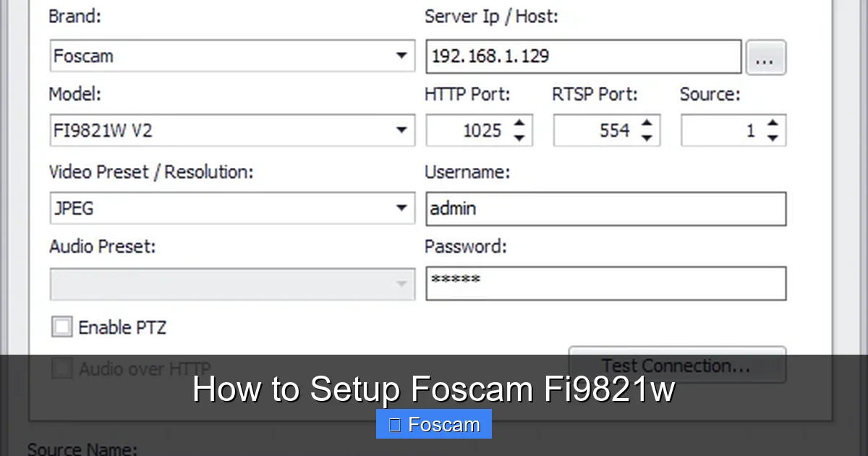Screen dimensions: 868x456
Task: Click the Username field containing admin
Action: coord(605,208)
